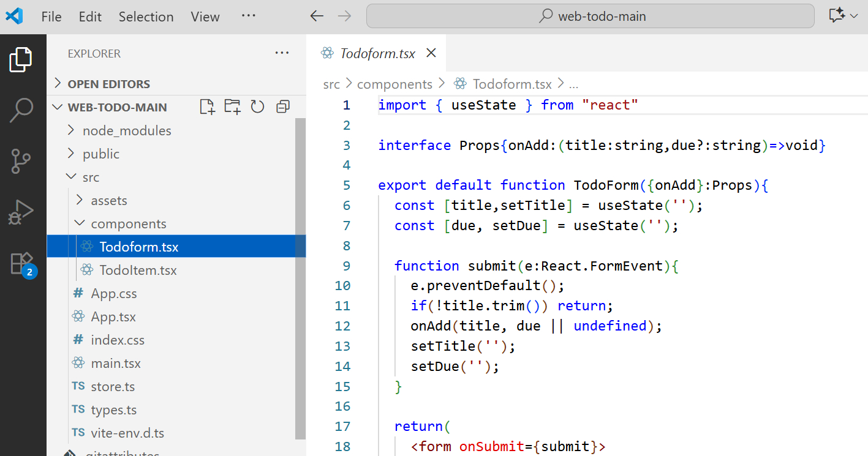This screenshot has width=868, height=456.
Task: Click 'Props' in the interface declaration line
Action: pos(480,145)
